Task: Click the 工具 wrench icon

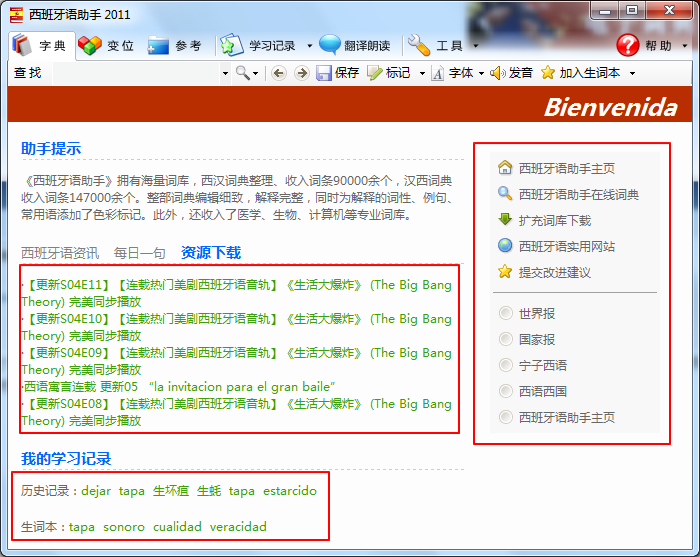Action: pos(419,46)
